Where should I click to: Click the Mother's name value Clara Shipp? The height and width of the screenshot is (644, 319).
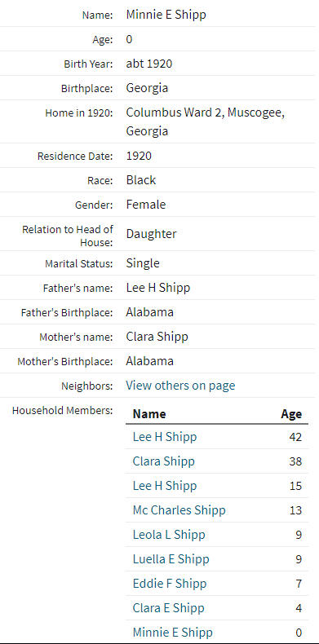[157, 337]
